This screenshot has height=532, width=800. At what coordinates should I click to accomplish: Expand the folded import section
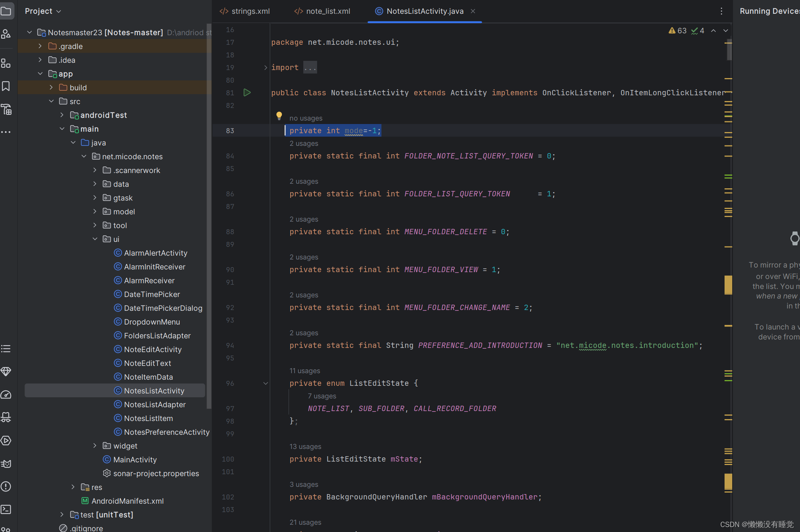pos(265,67)
